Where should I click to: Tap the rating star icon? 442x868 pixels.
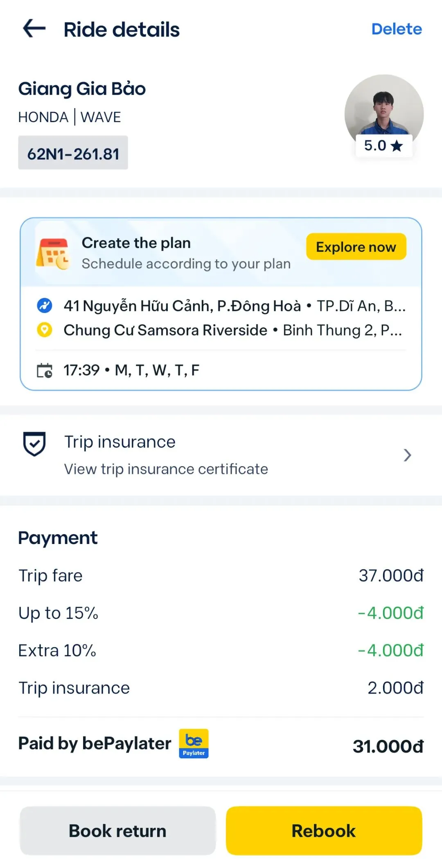click(x=397, y=146)
